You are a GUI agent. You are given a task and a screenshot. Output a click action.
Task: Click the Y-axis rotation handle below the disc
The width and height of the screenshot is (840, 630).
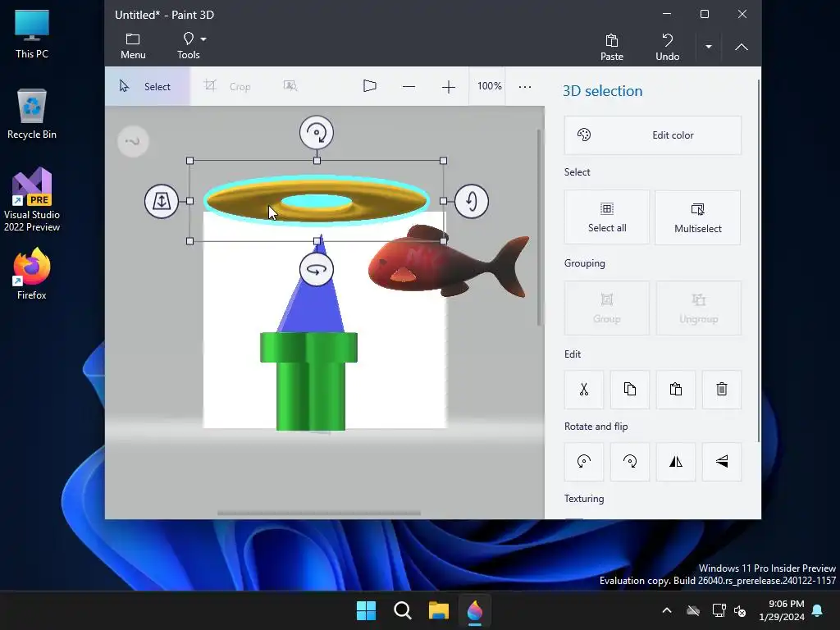pyautogui.click(x=317, y=269)
